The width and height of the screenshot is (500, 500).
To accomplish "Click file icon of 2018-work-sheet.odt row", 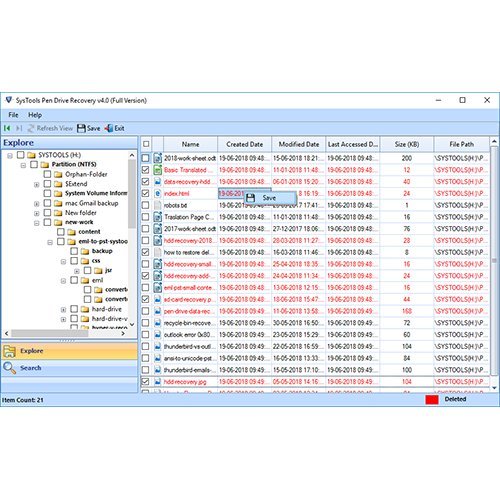I will tap(157, 158).
